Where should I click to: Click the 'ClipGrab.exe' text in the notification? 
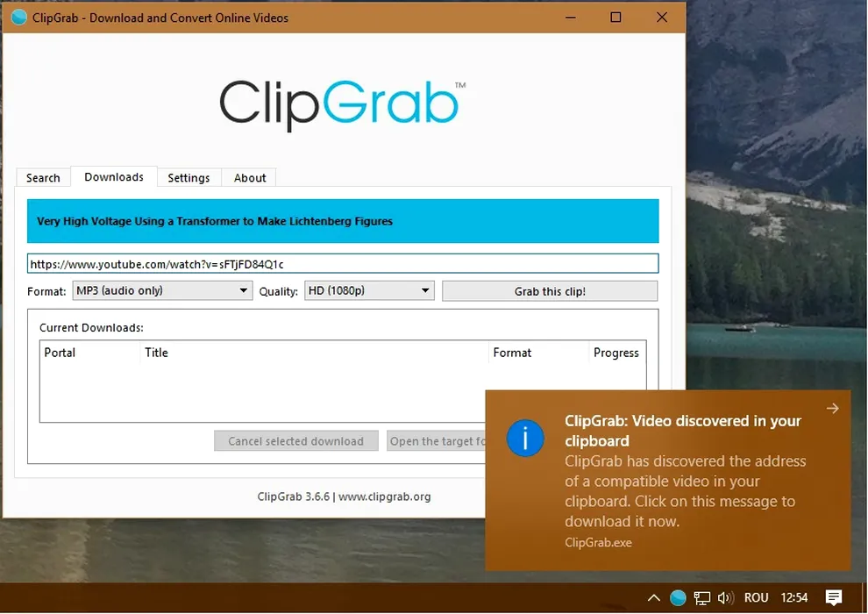[598, 543]
